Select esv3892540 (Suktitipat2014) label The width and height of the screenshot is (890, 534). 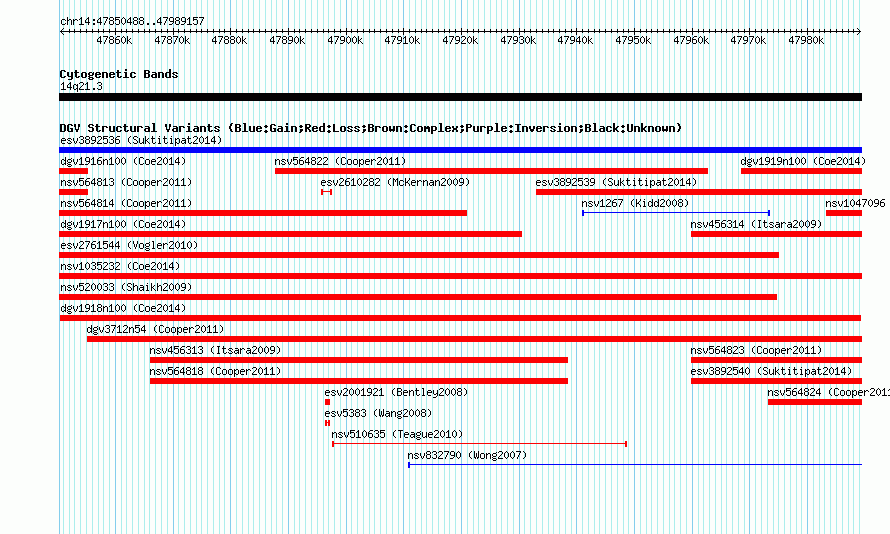tap(771, 371)
